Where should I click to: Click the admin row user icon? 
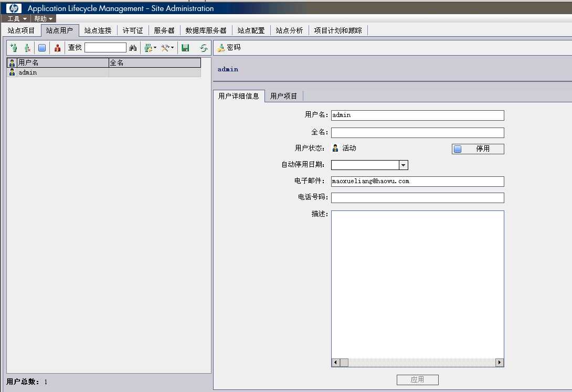pyautogui.click(x=12, y=72)
